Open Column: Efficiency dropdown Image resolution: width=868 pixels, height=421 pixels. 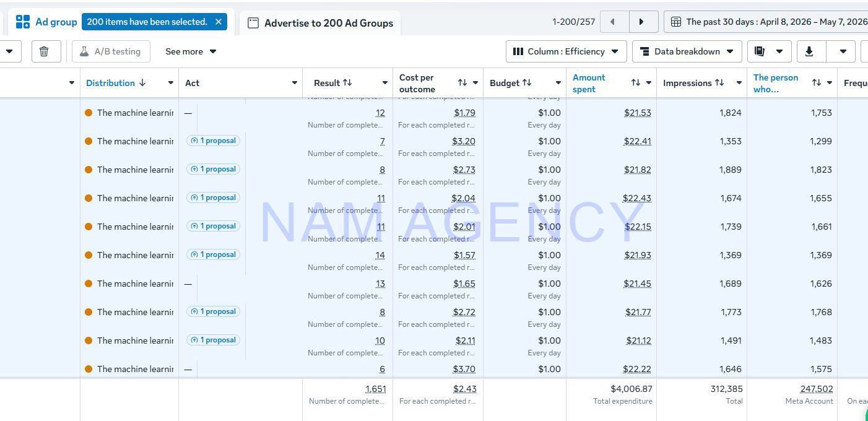[566, 51]
